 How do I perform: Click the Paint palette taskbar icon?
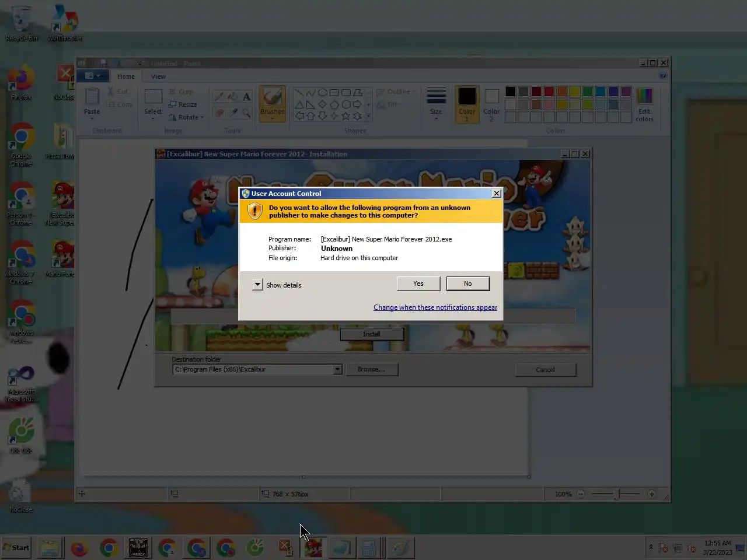[x=401, y=548]
